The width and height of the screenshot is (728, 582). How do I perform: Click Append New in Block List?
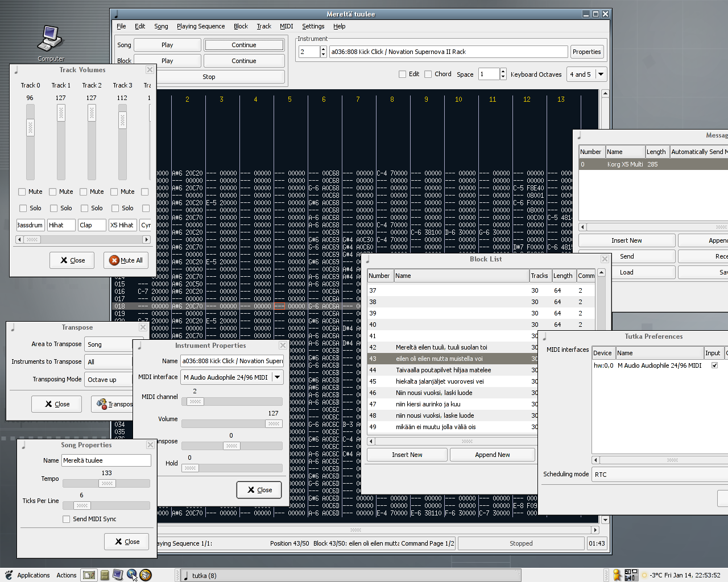(492, 455)
